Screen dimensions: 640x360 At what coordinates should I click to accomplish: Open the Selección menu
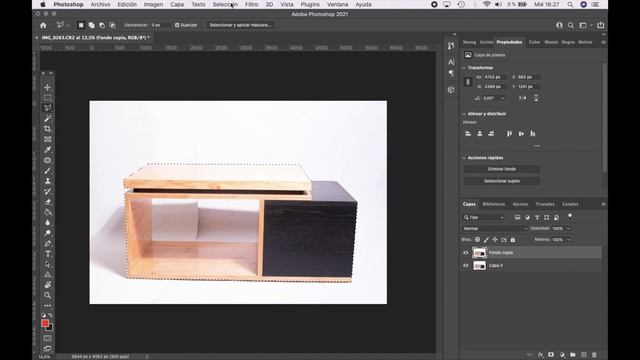point(225,4)
